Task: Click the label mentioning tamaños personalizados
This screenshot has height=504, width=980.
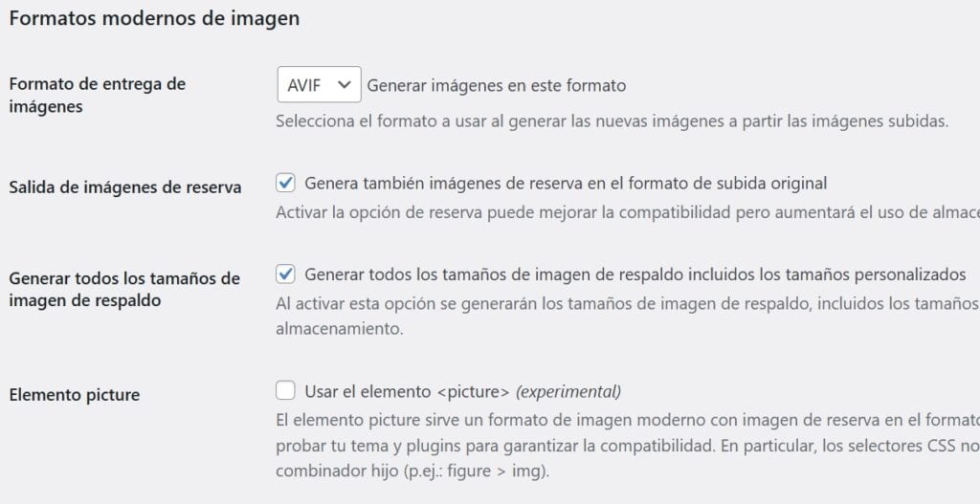Action: tap(635, 274)
